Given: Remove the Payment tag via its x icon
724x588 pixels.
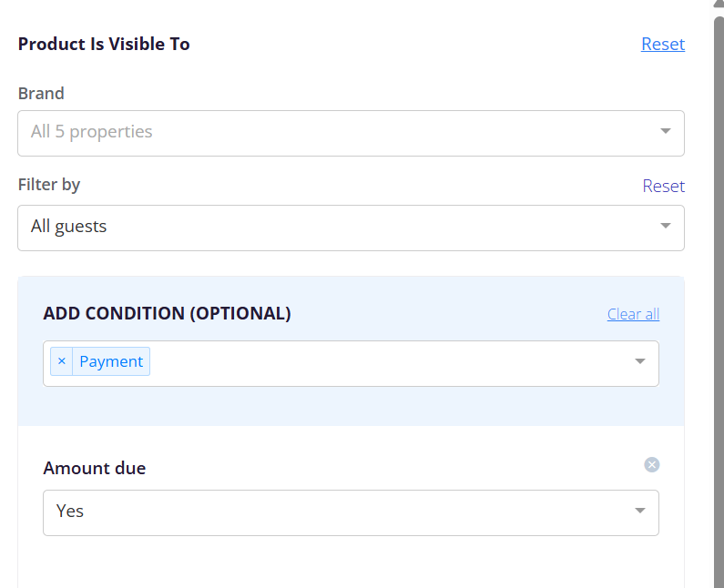Looking at the screenshot, I should 61,361.
